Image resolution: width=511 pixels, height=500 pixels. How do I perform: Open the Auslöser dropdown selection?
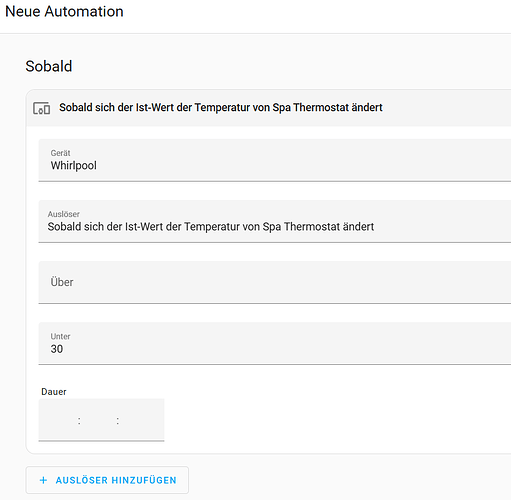click(275, 221)
